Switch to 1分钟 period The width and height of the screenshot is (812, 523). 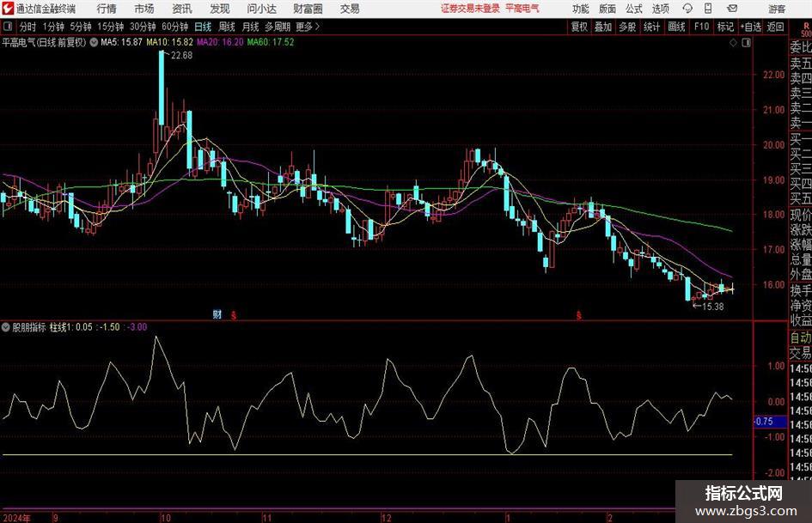53,27
